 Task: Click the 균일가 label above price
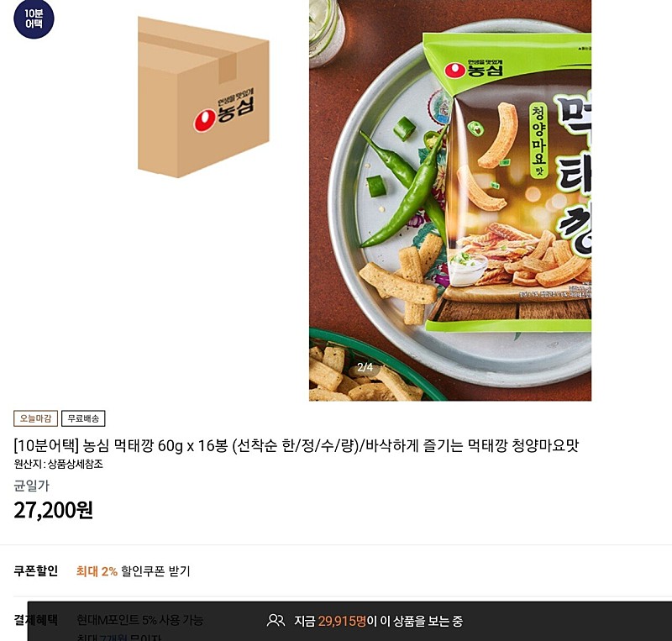(32, 486)
